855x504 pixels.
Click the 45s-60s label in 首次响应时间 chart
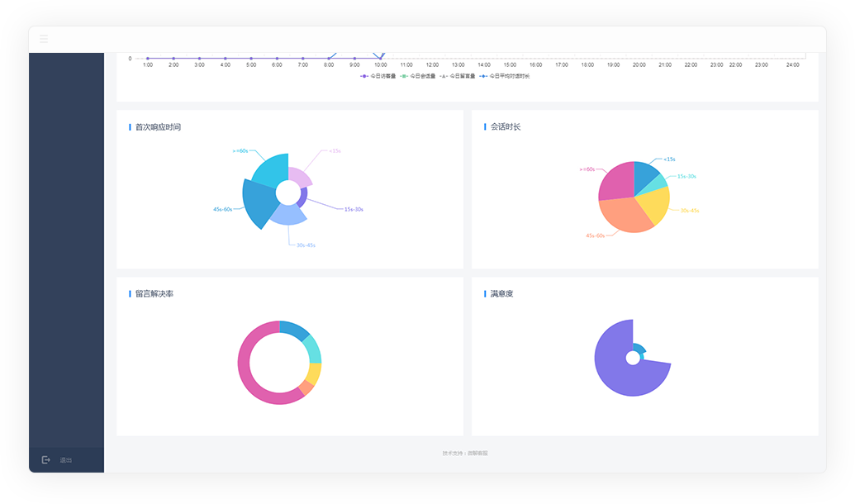222,210
